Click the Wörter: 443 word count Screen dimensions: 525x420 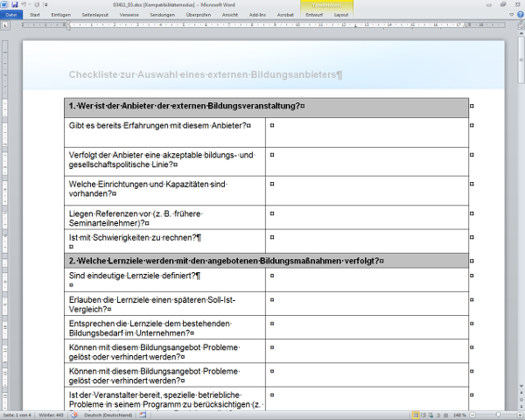click(x=52, y=415)
